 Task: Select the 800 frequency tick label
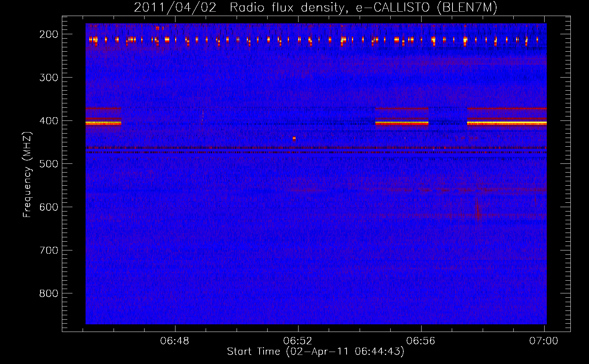coord(49,293)
